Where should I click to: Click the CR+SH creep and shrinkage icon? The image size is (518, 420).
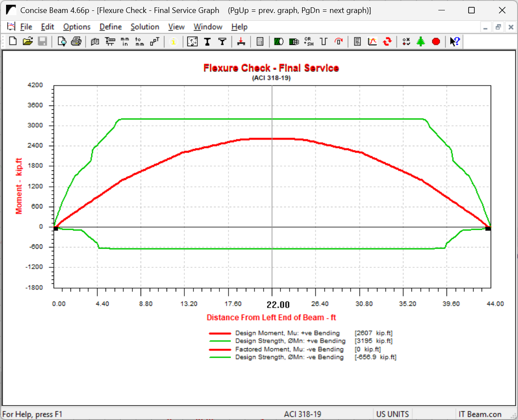coord(309,42)
